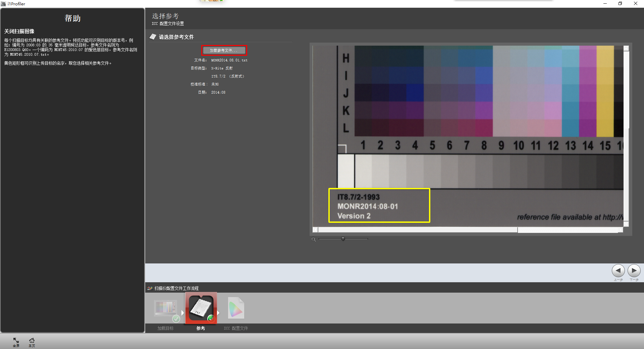Click the magnifier icon beside zoom slider

click(314, 239)
